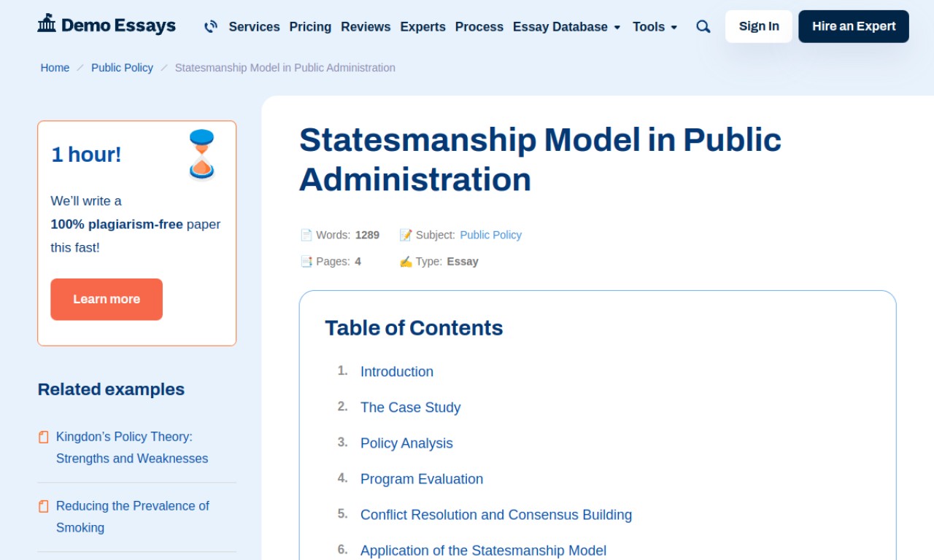Click the hourglass icon in promo card
Image resolution: width=934 pixels, height=560 pixels.
tap(201, 155)
